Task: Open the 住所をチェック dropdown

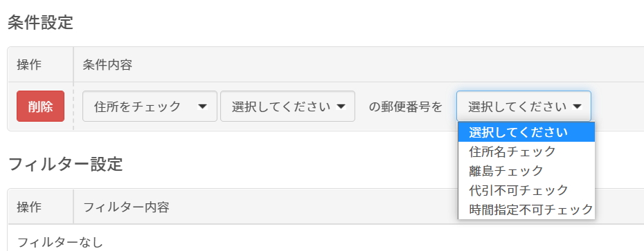Action: [x=150, y=106]
